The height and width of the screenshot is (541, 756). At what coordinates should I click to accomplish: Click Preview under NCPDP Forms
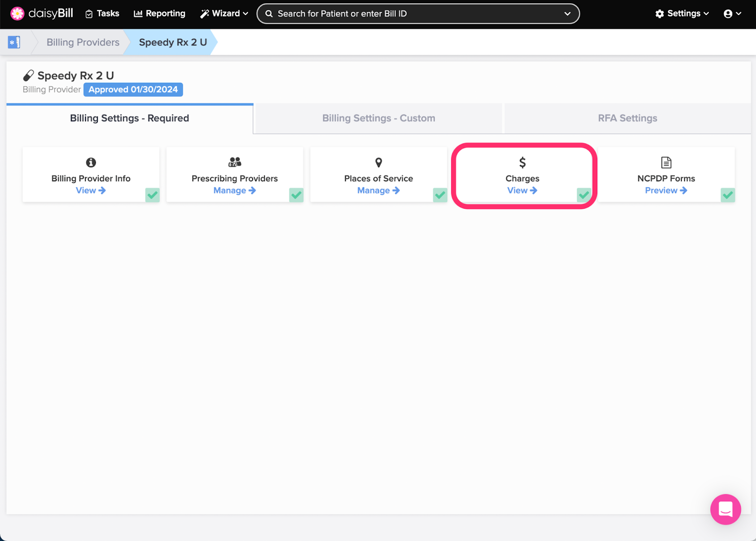point(666,190)
